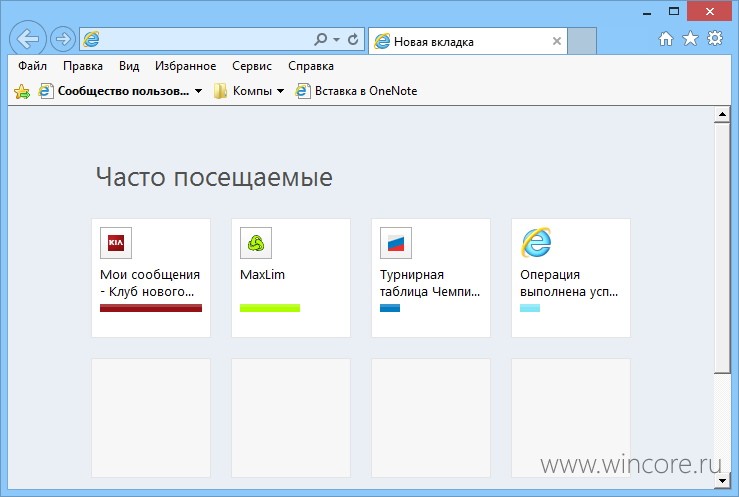
Task: Open the address bar autocomplete dropdown arrow
Action: (x=336, y=40)
